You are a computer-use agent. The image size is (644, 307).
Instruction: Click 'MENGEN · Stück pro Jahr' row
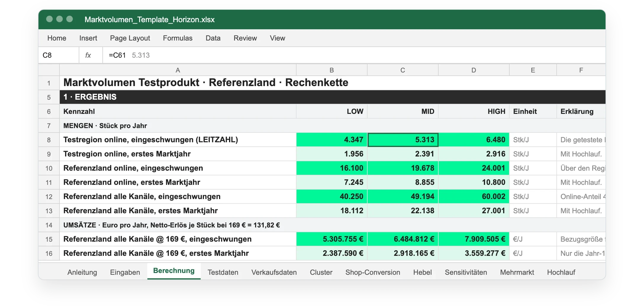tap(332, 126)
